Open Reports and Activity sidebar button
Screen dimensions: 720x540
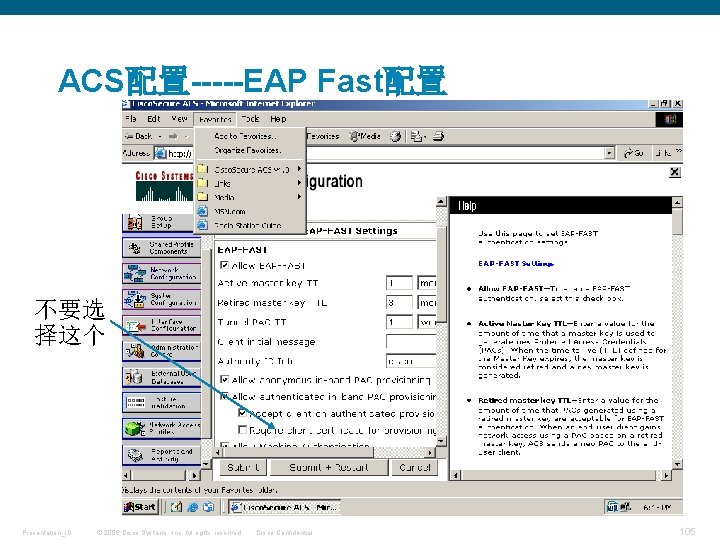162,455
